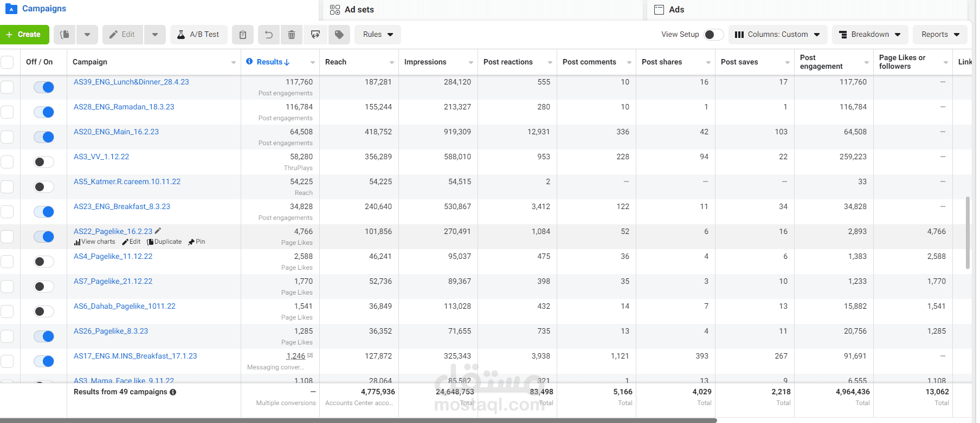The width and height of the screenshot is (980, 423).
Task: Toggle the View Setup switch
Action: pos(713,35)
